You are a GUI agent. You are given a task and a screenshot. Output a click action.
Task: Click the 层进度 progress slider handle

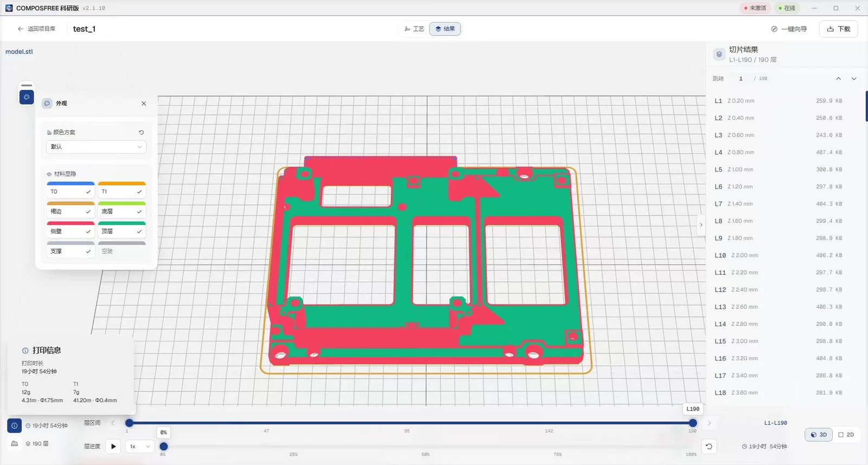click(163, 447)
